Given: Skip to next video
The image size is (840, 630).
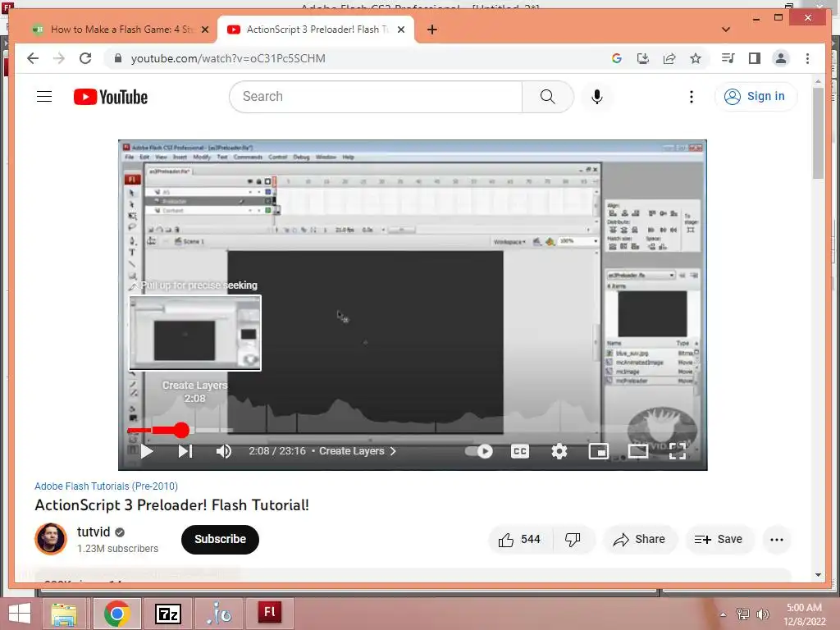Looking at the screenshot, I should (185, 452).
